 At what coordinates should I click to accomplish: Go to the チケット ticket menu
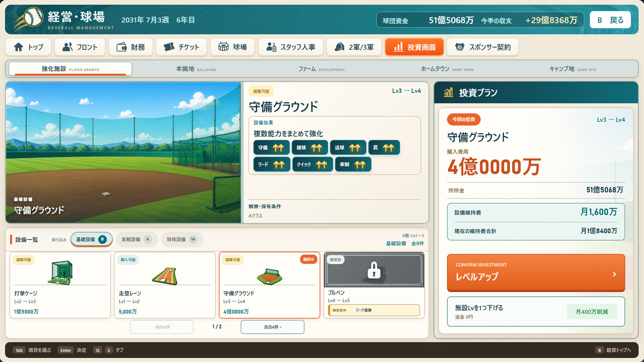181,47
